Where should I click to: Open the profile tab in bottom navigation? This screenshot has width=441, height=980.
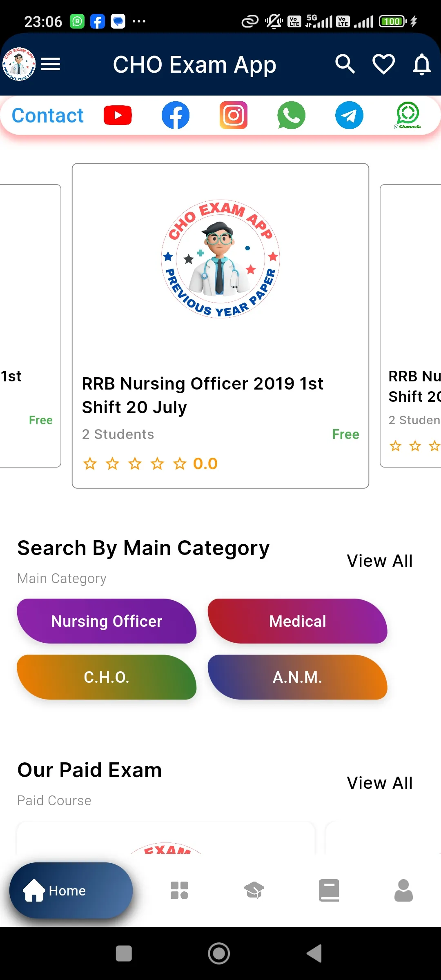tap(403, 891)
